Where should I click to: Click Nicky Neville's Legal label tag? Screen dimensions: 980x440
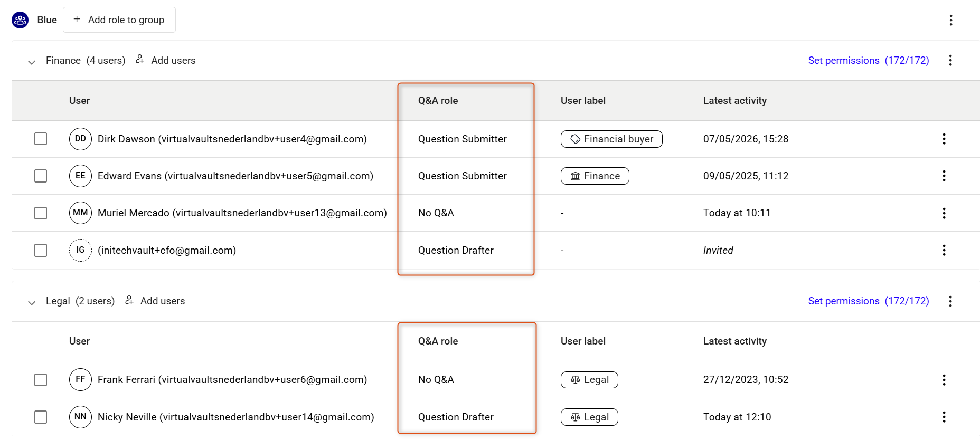[589, 417]
